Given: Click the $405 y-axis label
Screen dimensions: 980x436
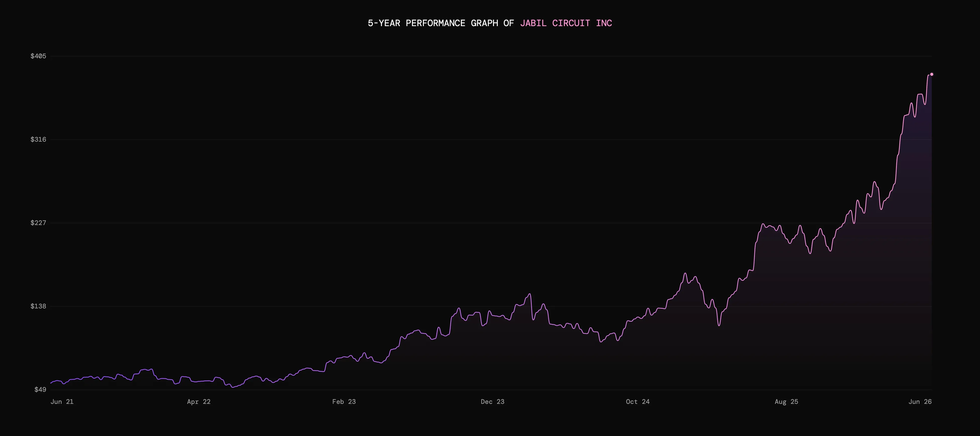Looking at the screenshot, I should [38, 56].
